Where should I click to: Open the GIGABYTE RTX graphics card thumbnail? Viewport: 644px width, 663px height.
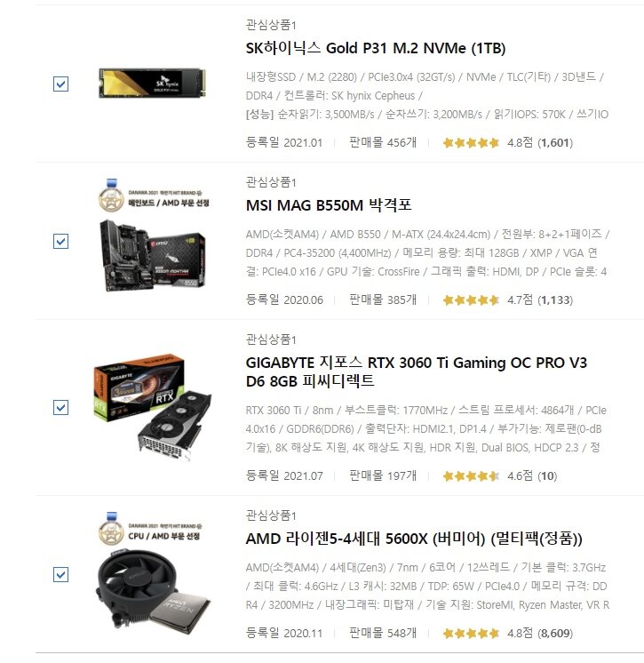(x=153, y=406)
